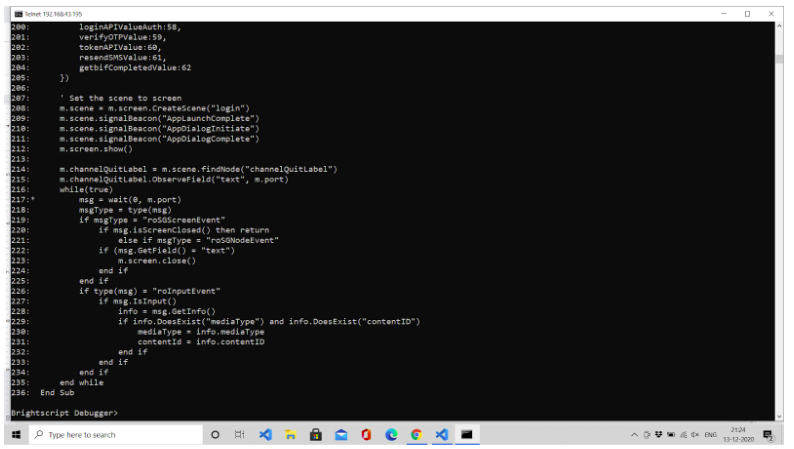Click line 222 if (msg.GetField() = "text")
Viewport: 794px width, 449px height.
pyautogui.click(x=167, y=250)
